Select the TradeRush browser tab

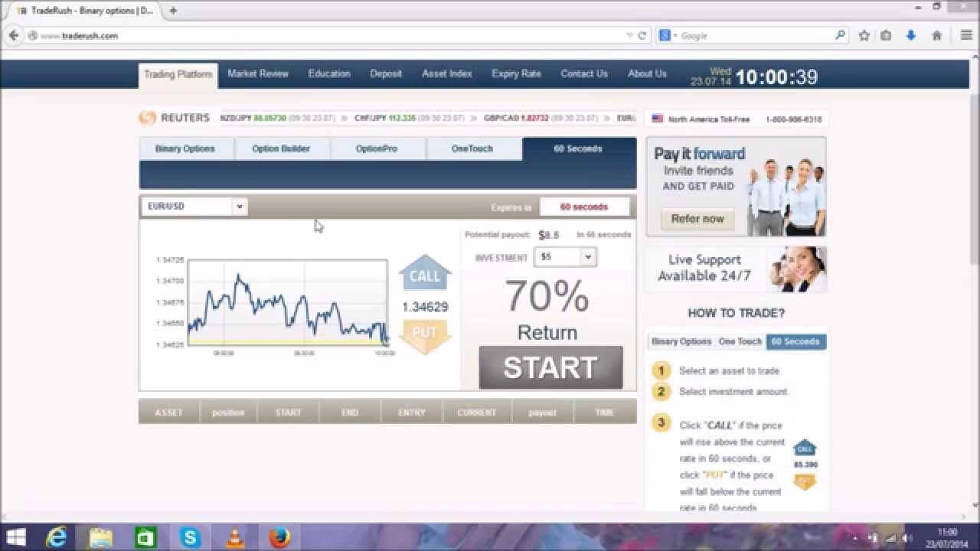click(85, 11)
